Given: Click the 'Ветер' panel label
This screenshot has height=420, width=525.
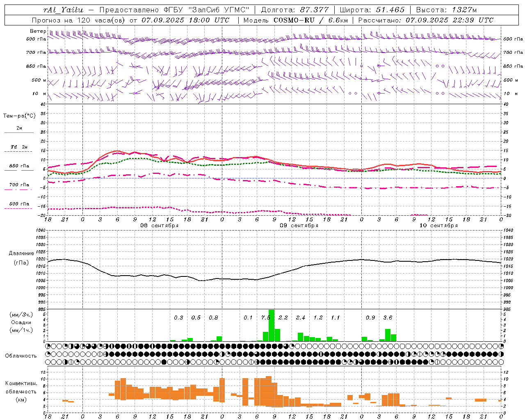Looking at the screenshot, I should coord(38,31).
